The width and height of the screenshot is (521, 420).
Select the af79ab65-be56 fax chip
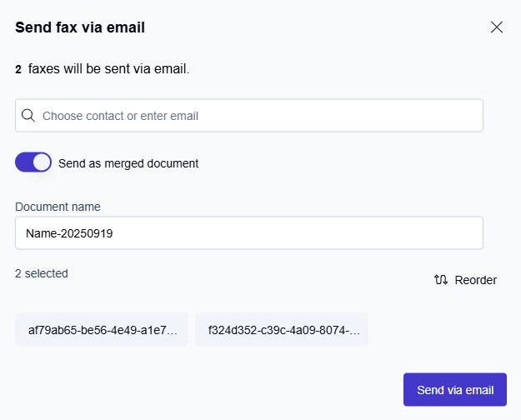[x=102, y=329]
